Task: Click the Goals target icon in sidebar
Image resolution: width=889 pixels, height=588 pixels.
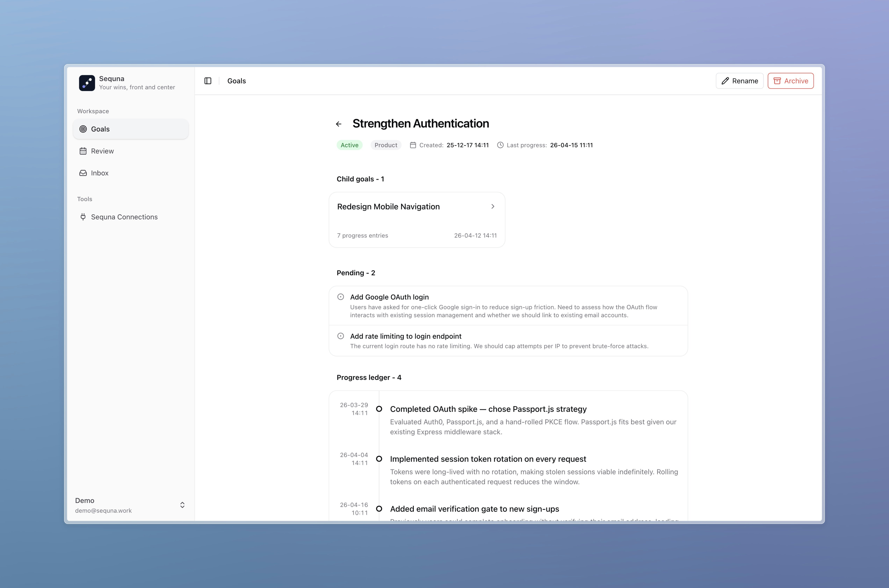Action: click(x=83, y=129)
